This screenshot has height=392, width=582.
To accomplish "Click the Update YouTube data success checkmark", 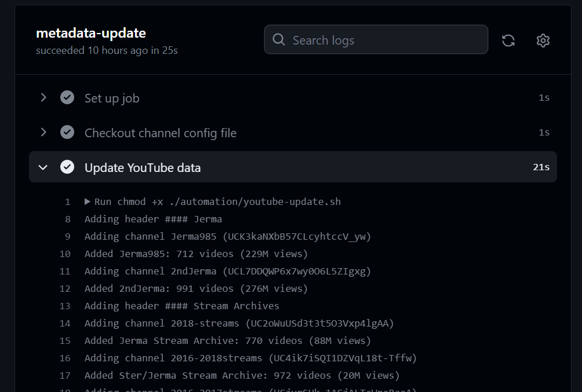I will tap(67, 167).
